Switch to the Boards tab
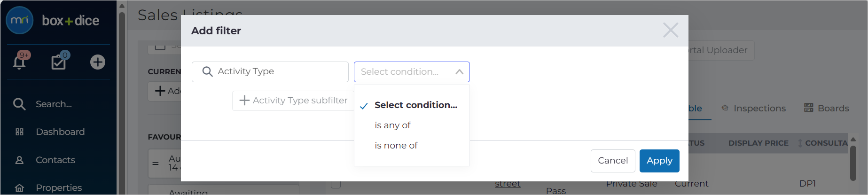Viewport: 868px width, 195px height. click(x=826, y=108)
